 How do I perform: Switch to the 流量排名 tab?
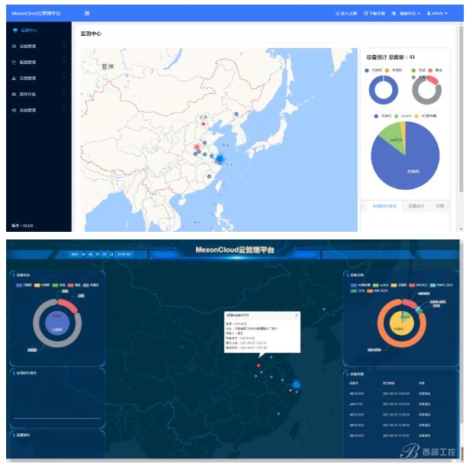[416, 206]
